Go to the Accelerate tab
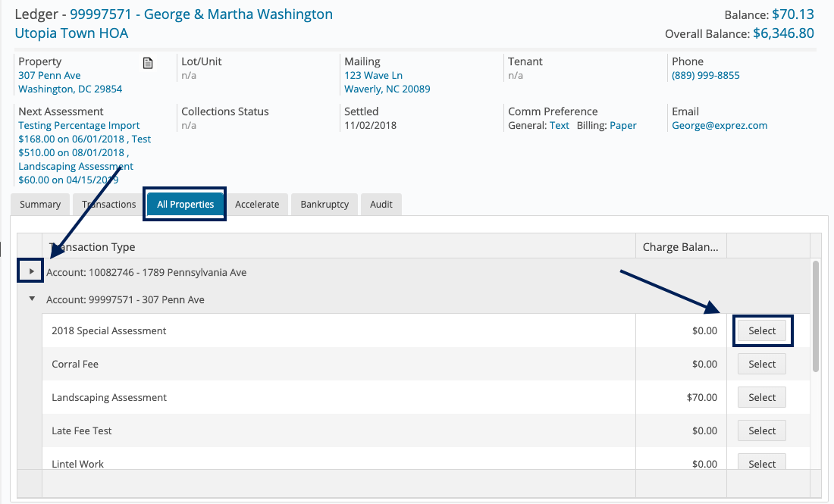The image size is (834, 504). click(257, 204)
